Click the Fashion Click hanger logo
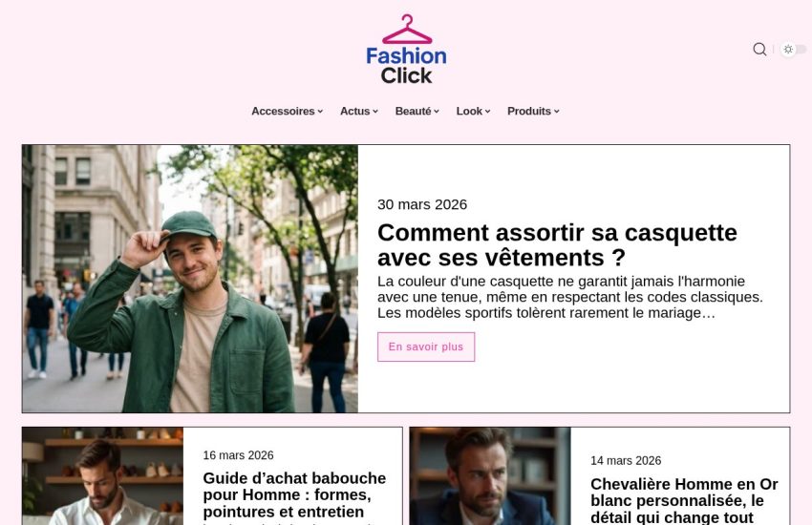Image resolution: width=812 pixels, height=525 pixels. pyautogui.click(x=407, y=49)
